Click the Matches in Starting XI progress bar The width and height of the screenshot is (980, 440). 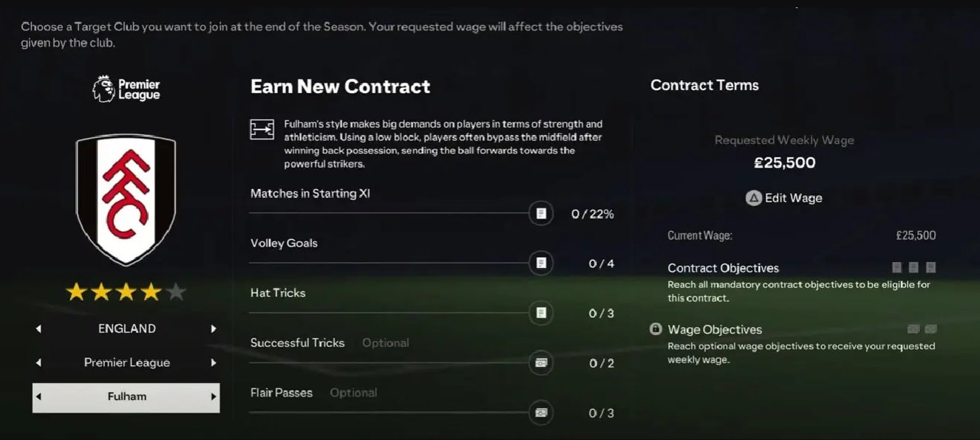click(389, 213)
